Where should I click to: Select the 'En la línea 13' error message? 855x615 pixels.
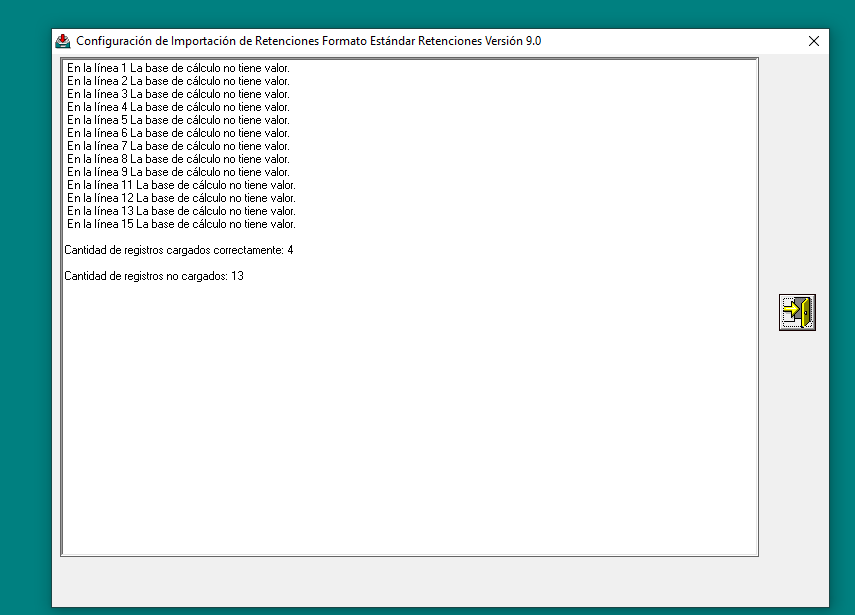pos(181,212)
